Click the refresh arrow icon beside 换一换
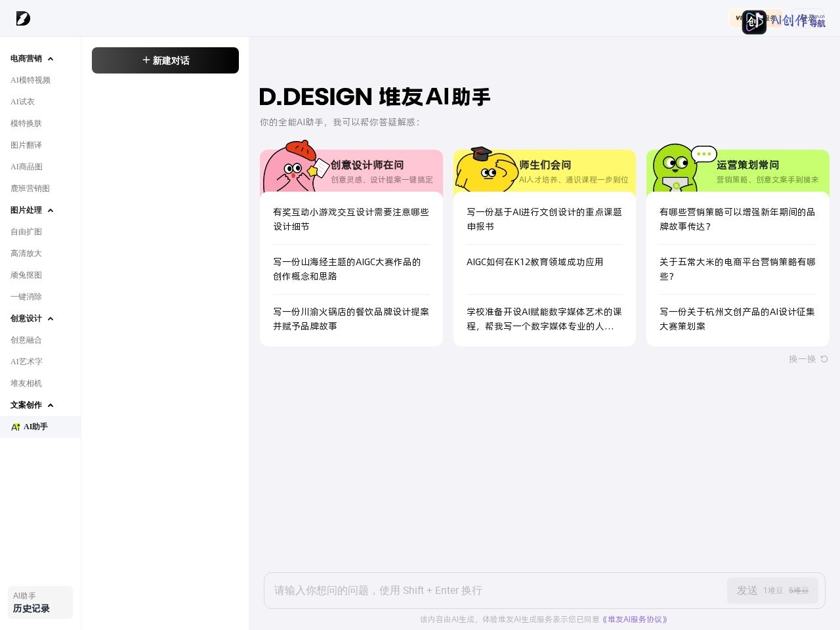The image size is (840, 630). [x=824, y=359]
